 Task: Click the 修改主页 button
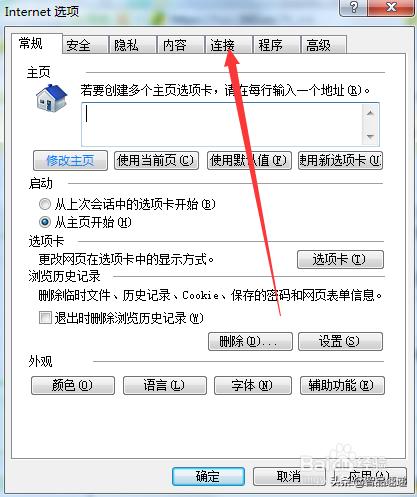point(70,161)
